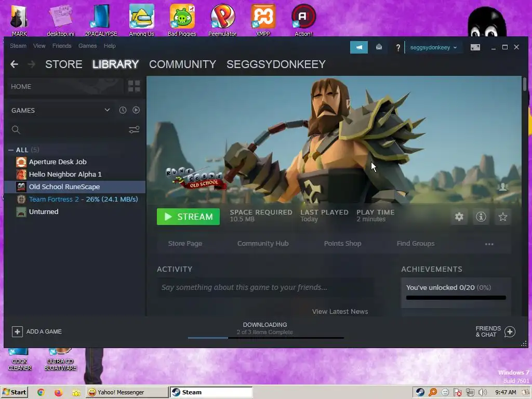
Task: Click the green STREAM button
Action: [x=188, y=217]
